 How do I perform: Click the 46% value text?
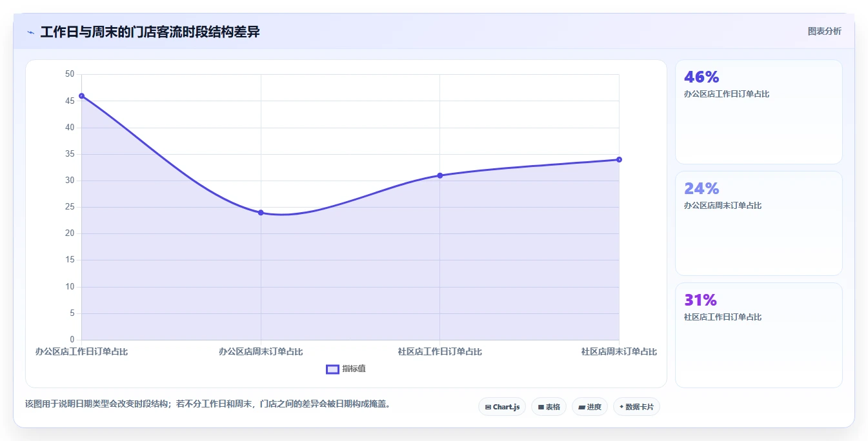coord(701,77)
